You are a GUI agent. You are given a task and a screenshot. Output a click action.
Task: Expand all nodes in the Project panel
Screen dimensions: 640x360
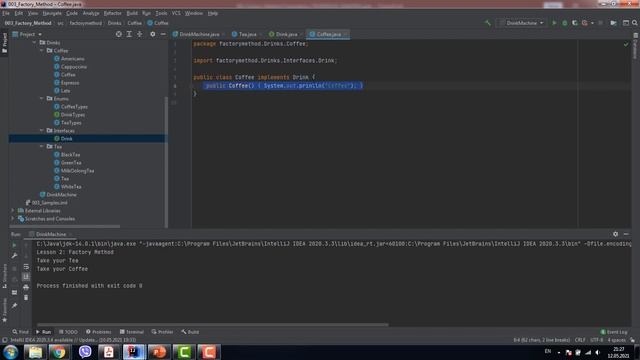129,34
